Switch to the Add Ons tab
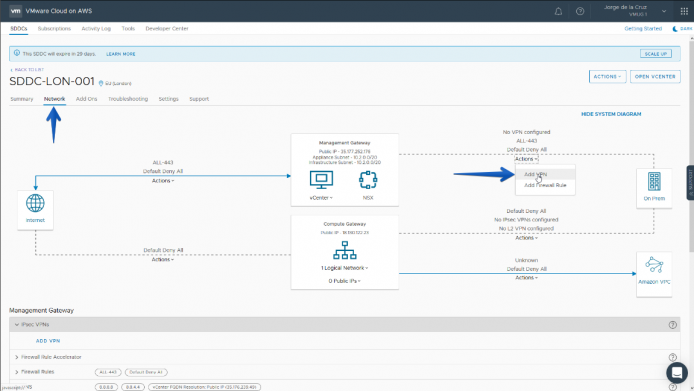The image size is (694, 391). [86, 99]
